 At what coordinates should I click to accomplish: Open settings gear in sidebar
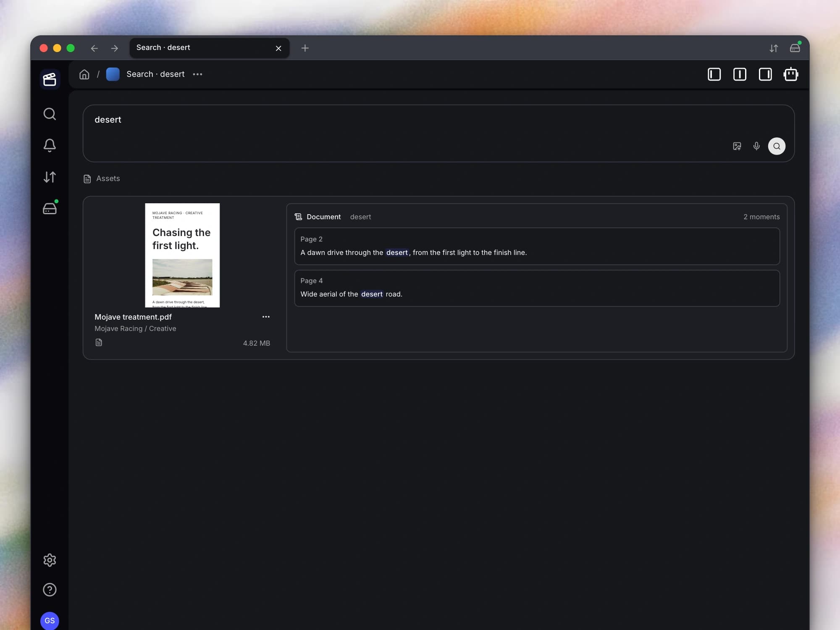pos(50,560)
